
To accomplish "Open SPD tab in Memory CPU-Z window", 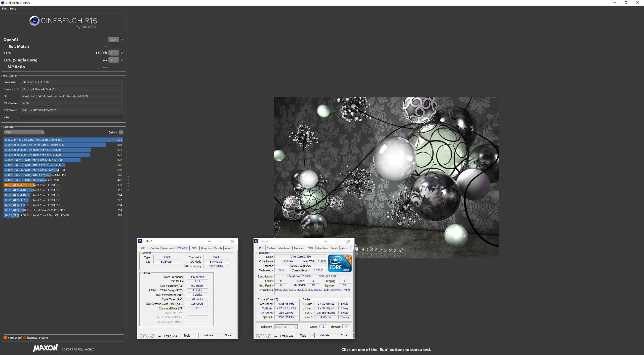I will coord(194,248).
